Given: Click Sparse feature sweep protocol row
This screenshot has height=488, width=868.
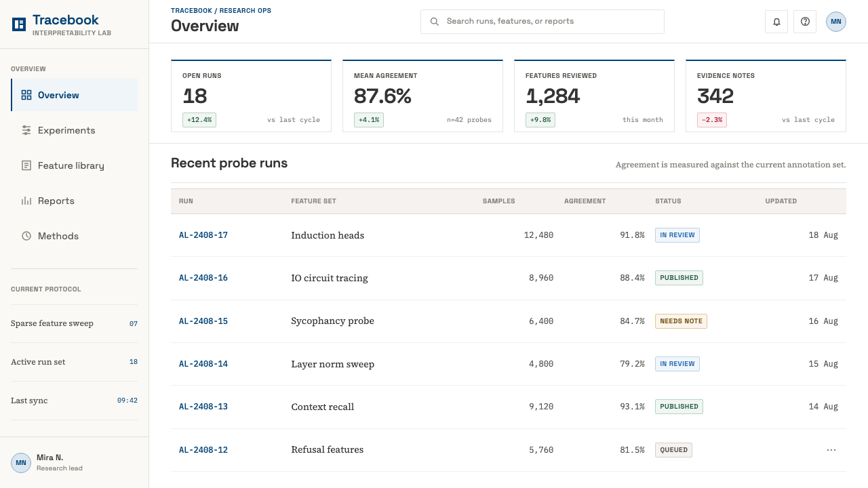Looking at the screenshot, I should pos(75,324).
